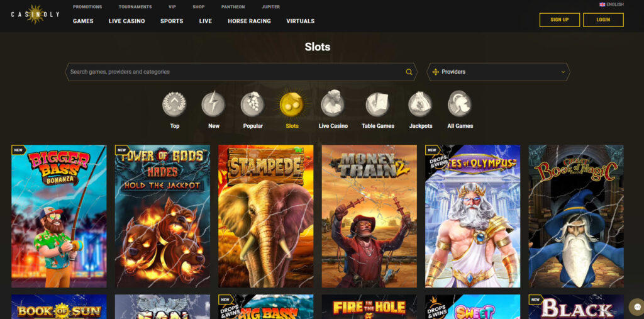Open the Sports section
The height and width of the screenshot is (319, 644).
click(172, 21)
